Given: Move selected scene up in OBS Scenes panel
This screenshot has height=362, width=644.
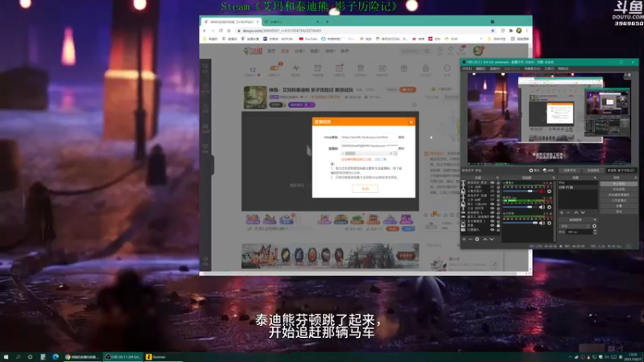Looking at the screenshot, I should pyautogui.click(x=576, y=212).
